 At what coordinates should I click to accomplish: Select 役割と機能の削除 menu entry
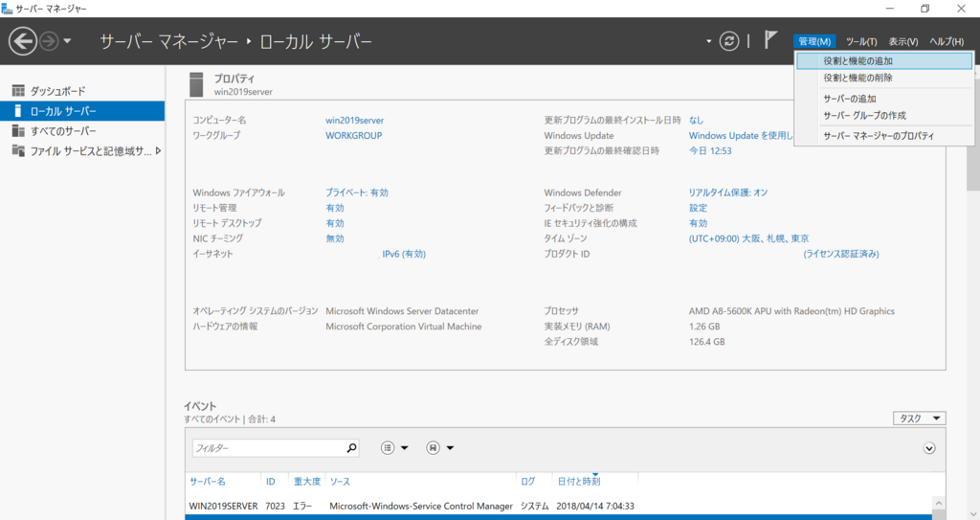[x=884, y=78]
